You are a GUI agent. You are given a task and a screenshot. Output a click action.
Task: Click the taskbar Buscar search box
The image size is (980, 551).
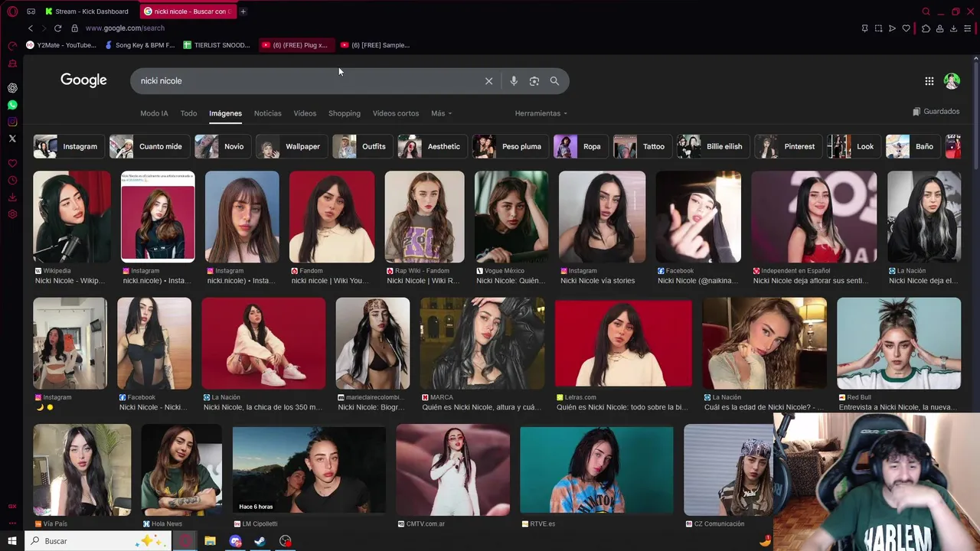click(98, 541)
